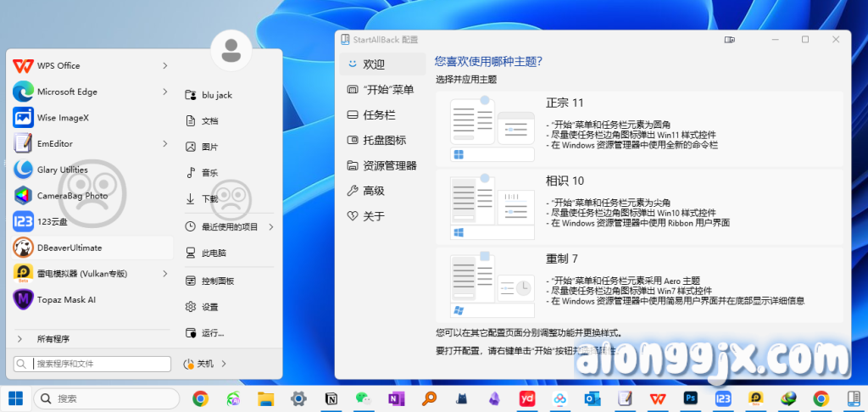Screen dimensions: 868x412
Task: Focus the 搜索程序和文件 search box
Action: coord(92,365)
